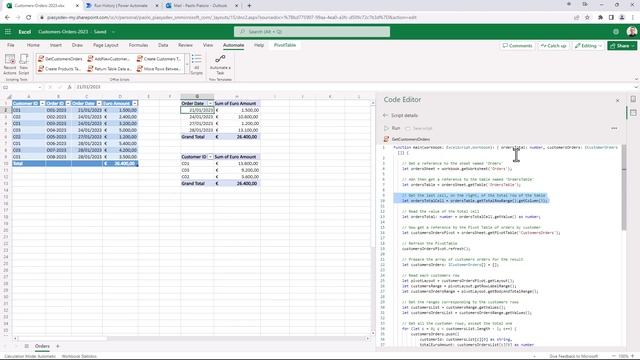Show All Scripts list
The width and height of the screenshot is (640, 360).
(x=197, y=64)
